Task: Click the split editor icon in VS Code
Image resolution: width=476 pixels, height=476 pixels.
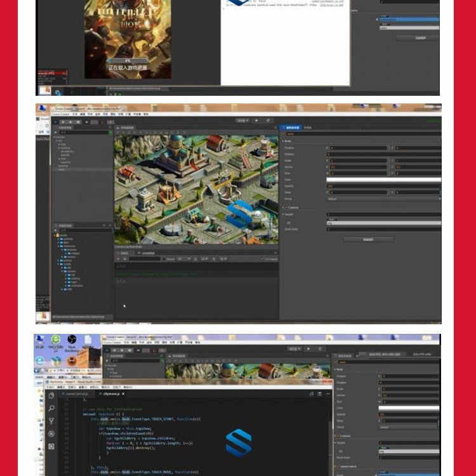Action: pos(312,393)
